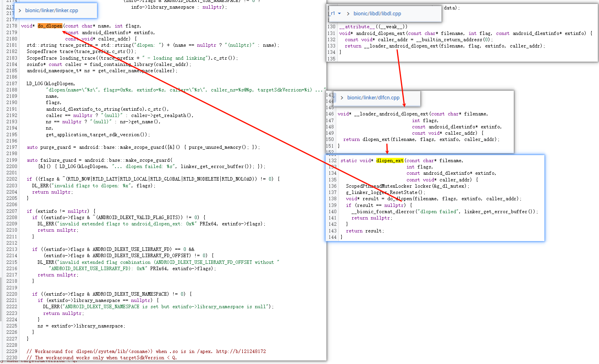Click the orange-highlighted do_dlopen function name
This screenshot has height=364, width=599.
50,26
